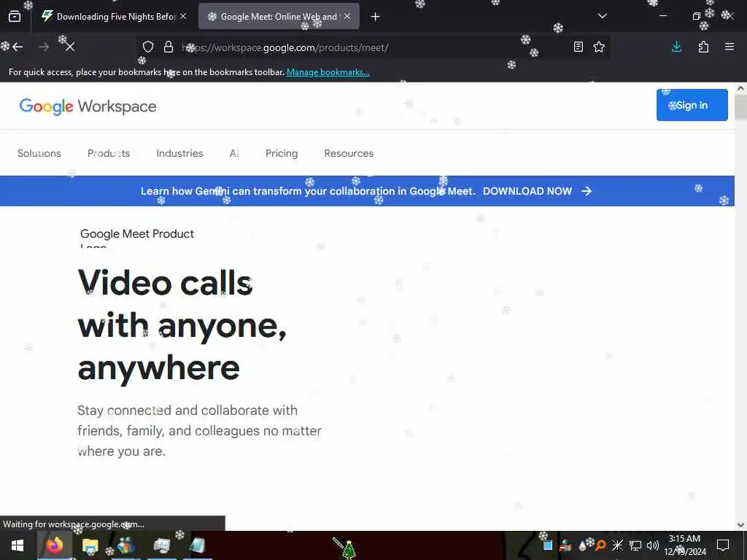The image size is (747, 560).
Task: Open Firefox application hamburger menu
Action: click(729, 47)
